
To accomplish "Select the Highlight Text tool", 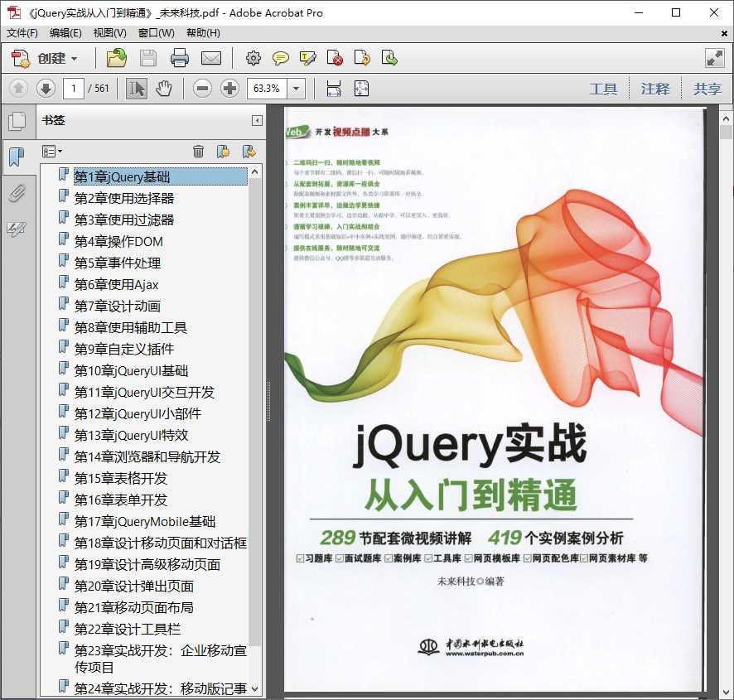I will pos(307,58).
